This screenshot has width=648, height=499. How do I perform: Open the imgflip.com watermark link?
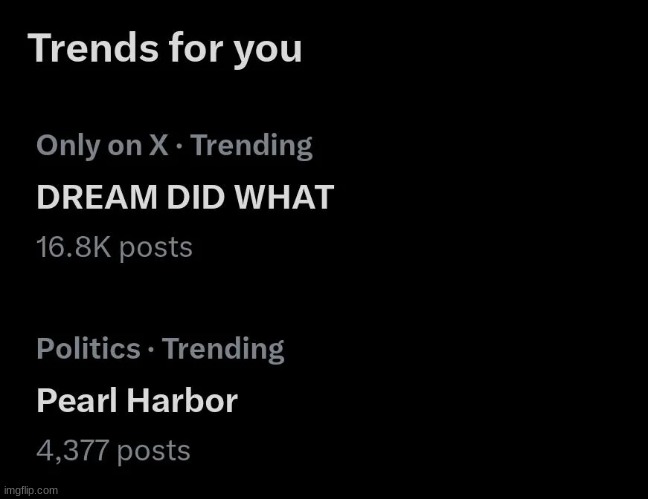pos(31,491)
